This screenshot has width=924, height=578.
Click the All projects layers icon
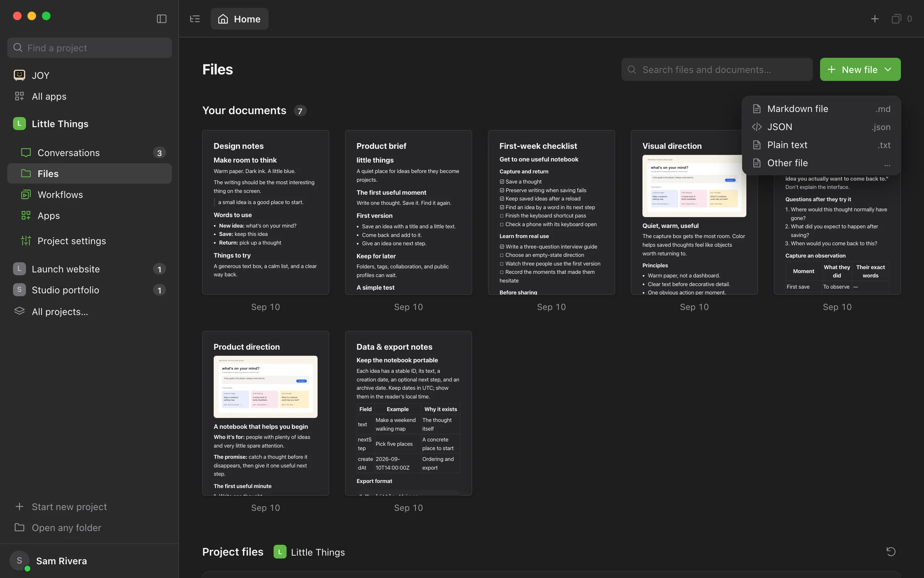pyautogui.click(x=19, y=311)
